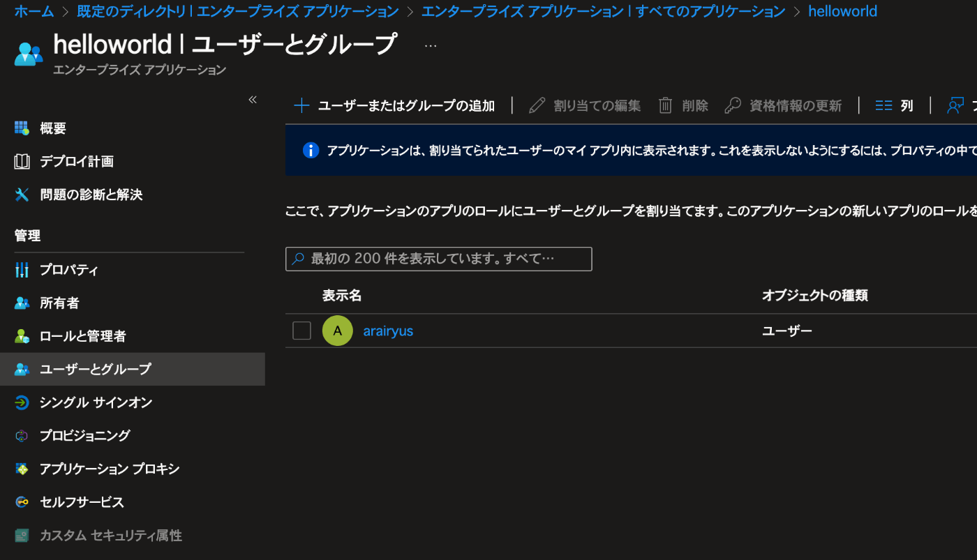Select ユーザーとグループ in the sidebar

coord(133,369)
